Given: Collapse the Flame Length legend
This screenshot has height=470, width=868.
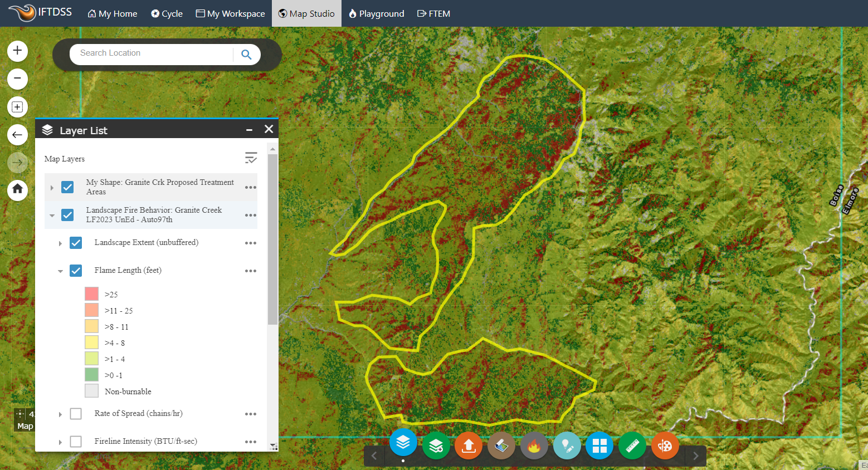Looking at the screenshot, I should 60,271.
